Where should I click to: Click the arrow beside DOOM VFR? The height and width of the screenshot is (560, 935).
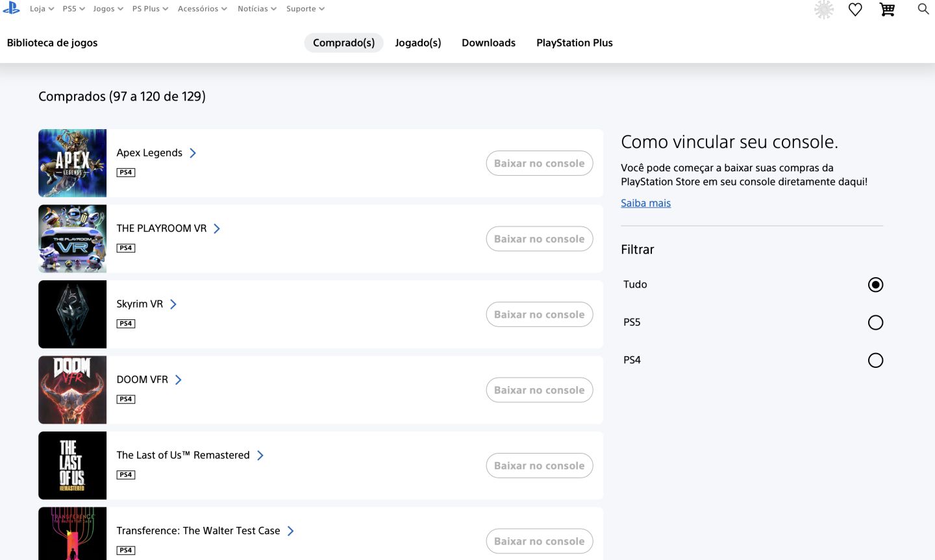179,380
